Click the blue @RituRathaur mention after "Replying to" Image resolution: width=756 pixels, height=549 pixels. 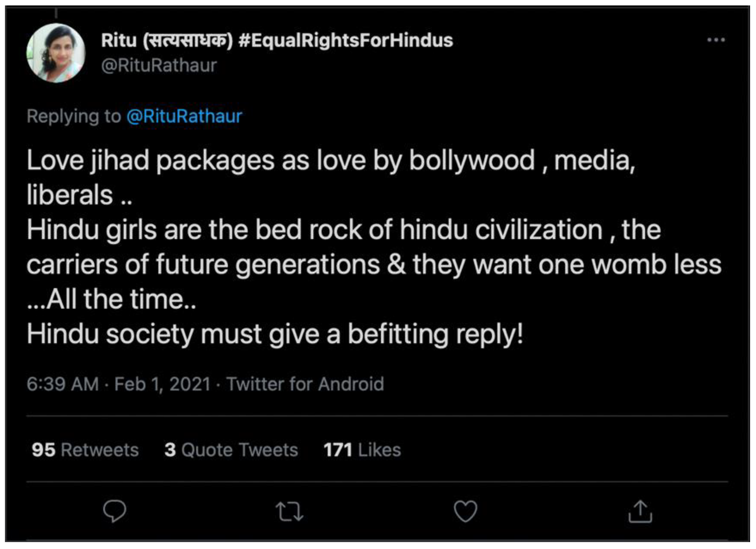[x=184, y=116]
